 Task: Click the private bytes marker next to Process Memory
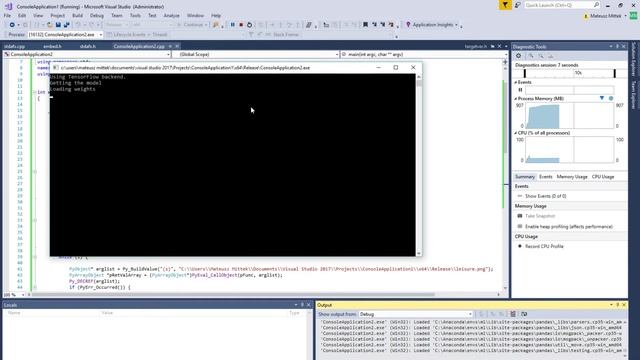coord(611,98)
